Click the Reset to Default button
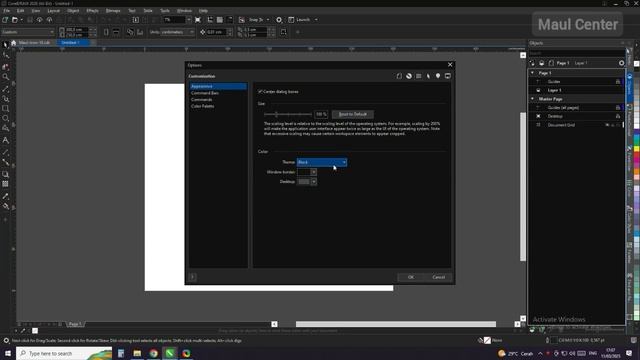This screenshot has height=360, width=640. (353, 114)
